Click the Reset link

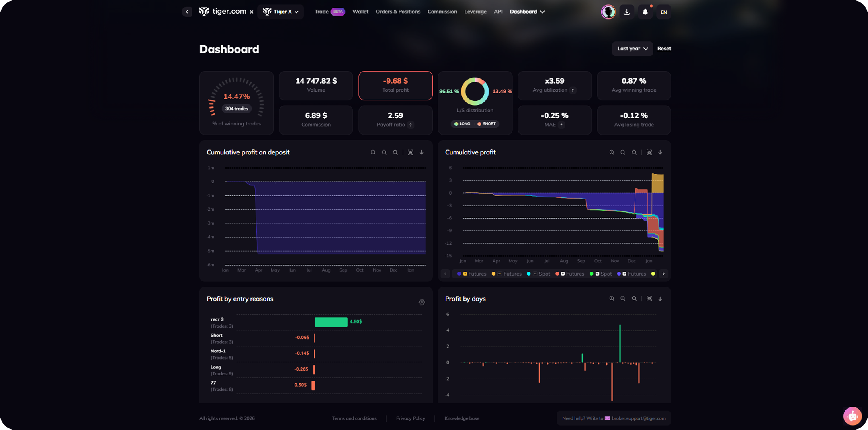(x=664, y=49)
